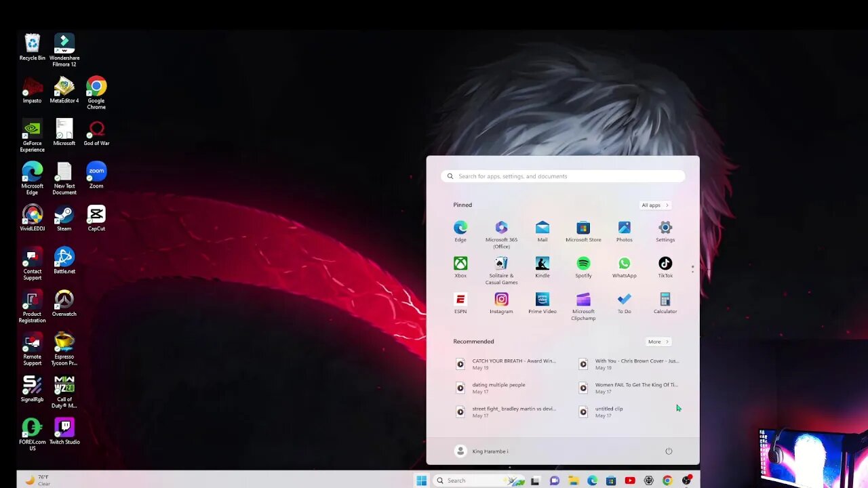Select the Impasto desktop shortcut
The height and width of the screenshot is (488, 868).
click(33, 90)
